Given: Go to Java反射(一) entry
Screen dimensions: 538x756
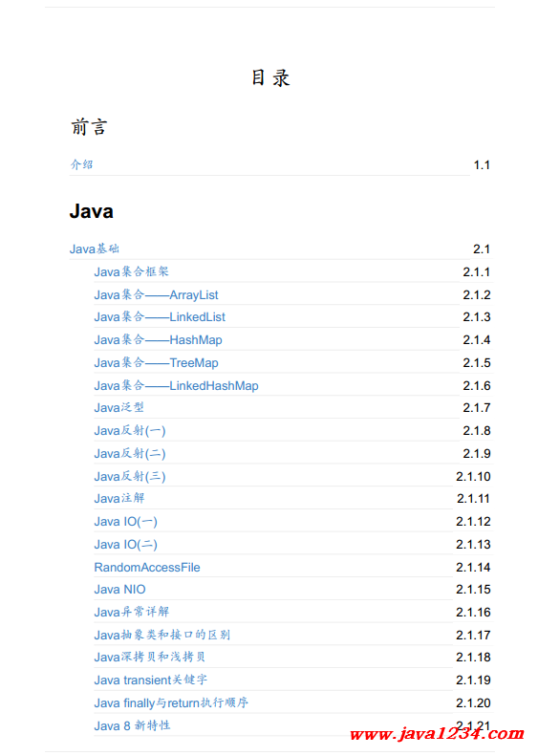Looking at the screenshot, I should pyautogui.click(x=130, y=430).
